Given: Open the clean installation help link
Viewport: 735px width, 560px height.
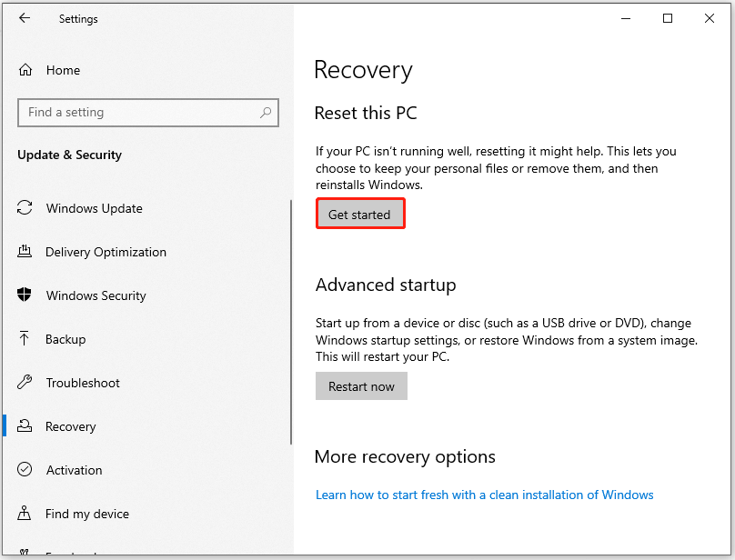Looking at the screenshot, I should coord(484,495).
